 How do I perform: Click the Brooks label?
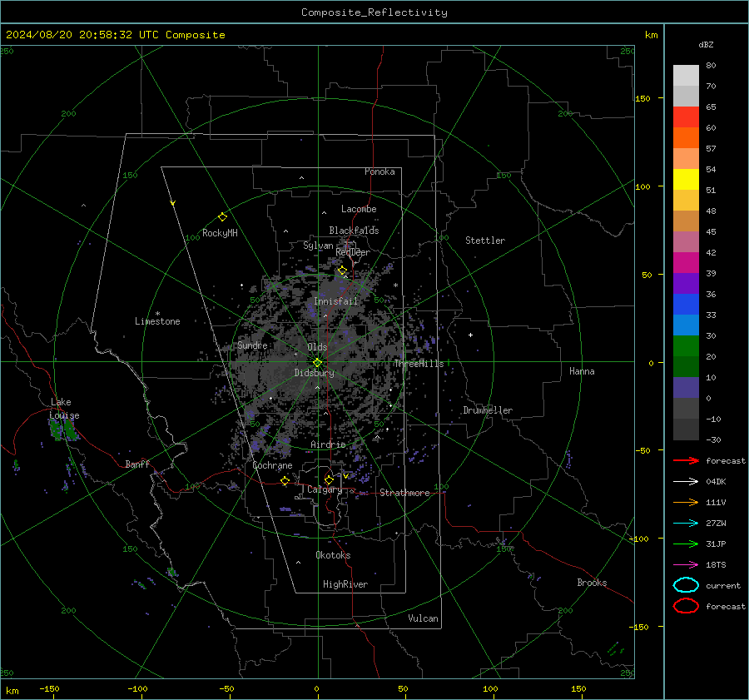(x=592, y=583)
